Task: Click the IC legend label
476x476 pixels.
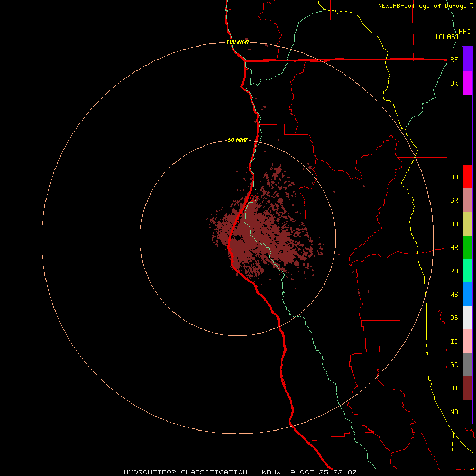Action: [x=454, y=342]
